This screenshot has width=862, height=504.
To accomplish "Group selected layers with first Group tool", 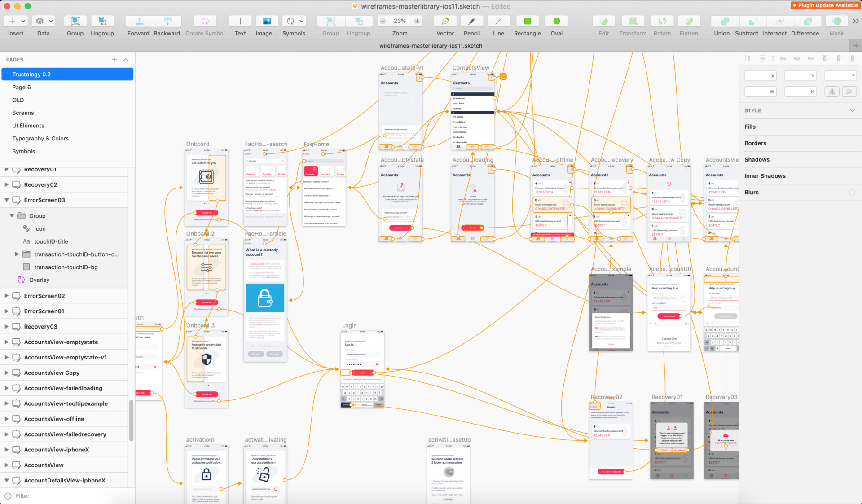I will pos(75,21).
